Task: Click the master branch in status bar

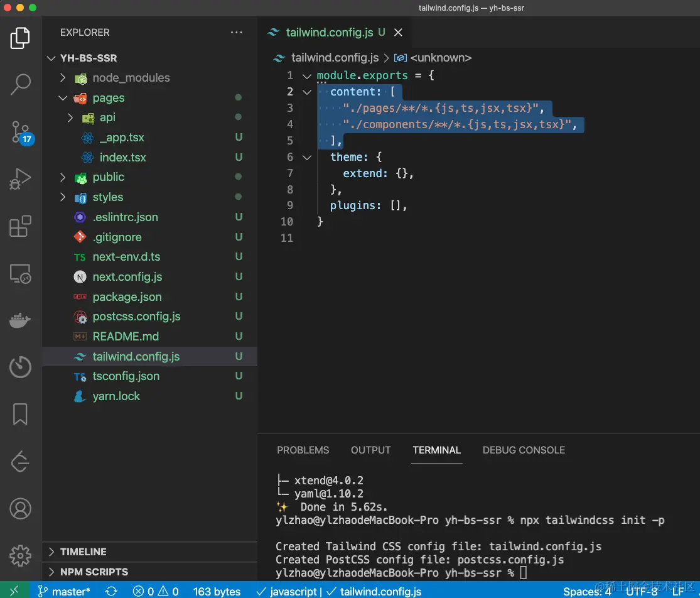Action: (x=64, y=591)
